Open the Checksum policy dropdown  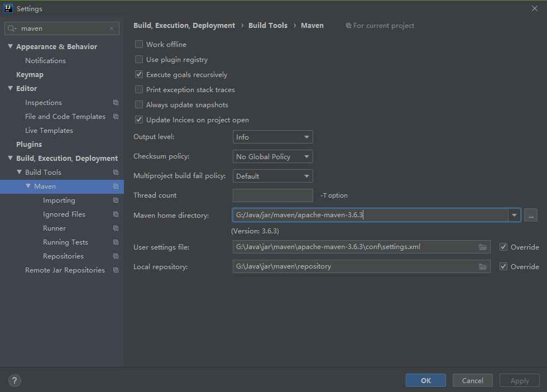point(273,156)
